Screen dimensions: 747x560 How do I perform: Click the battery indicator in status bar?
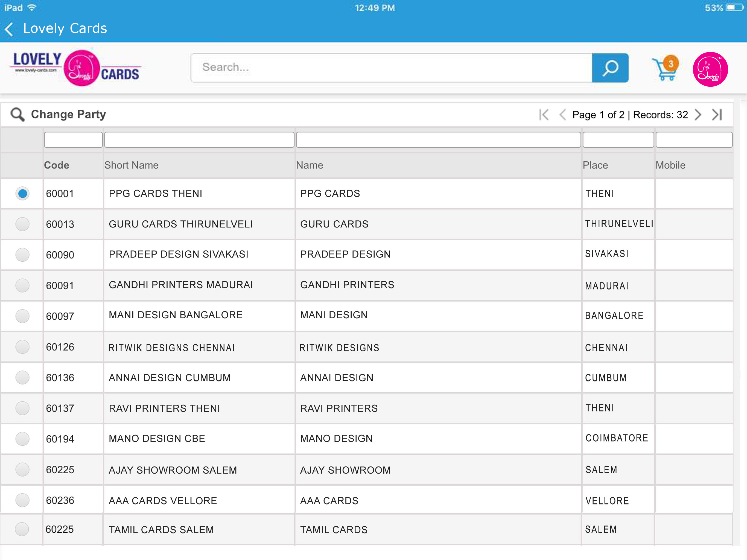[734, 7]
